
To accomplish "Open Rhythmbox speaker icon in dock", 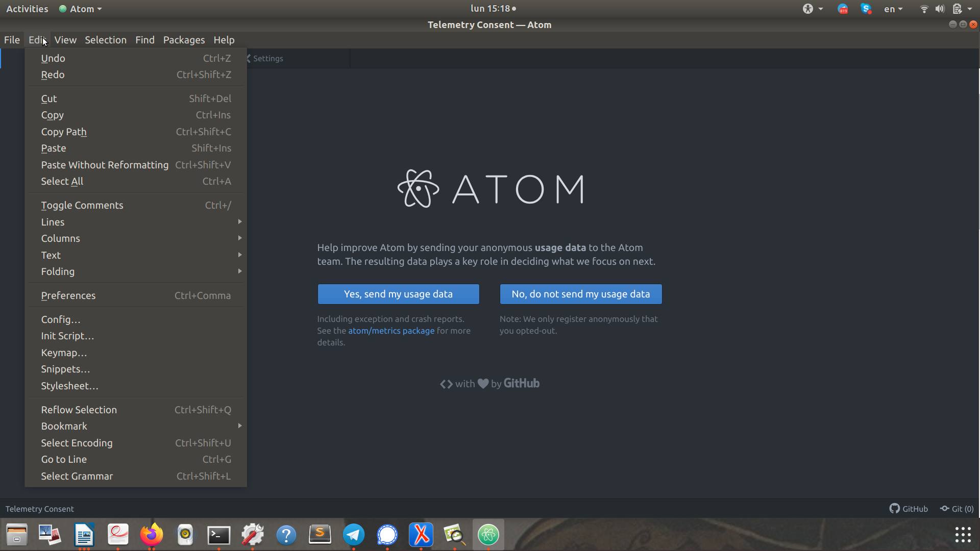I will (x=185, y=535).
